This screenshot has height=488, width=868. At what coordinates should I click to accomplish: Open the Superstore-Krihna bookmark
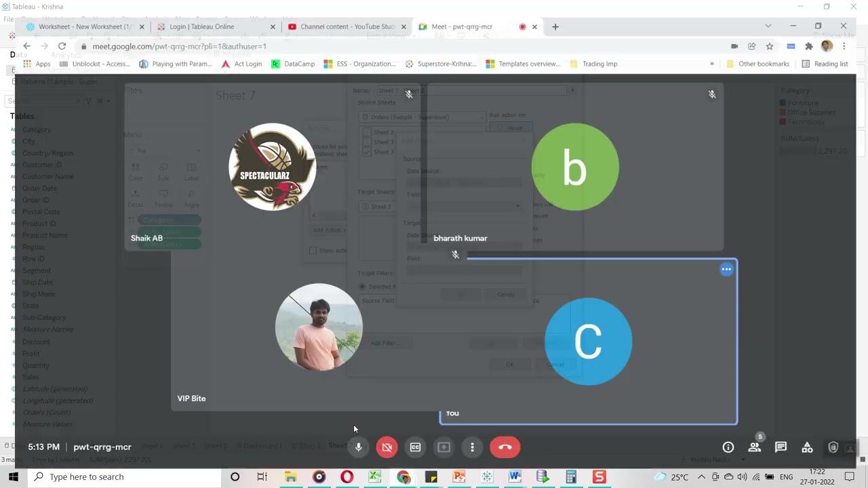click(x=441, y=64)
